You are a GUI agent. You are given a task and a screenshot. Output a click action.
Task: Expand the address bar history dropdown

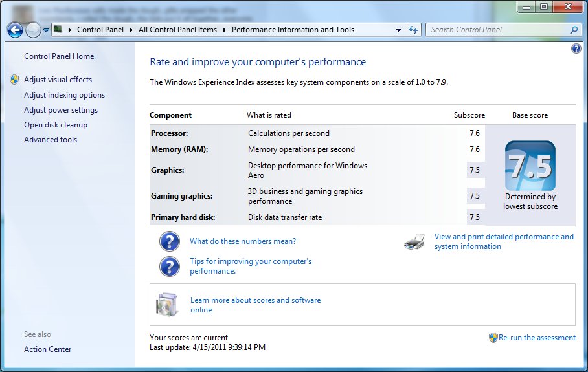point(399,30)
